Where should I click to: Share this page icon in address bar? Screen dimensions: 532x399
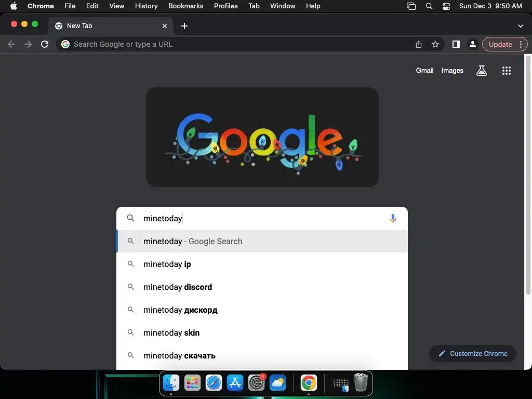[418, 44]
